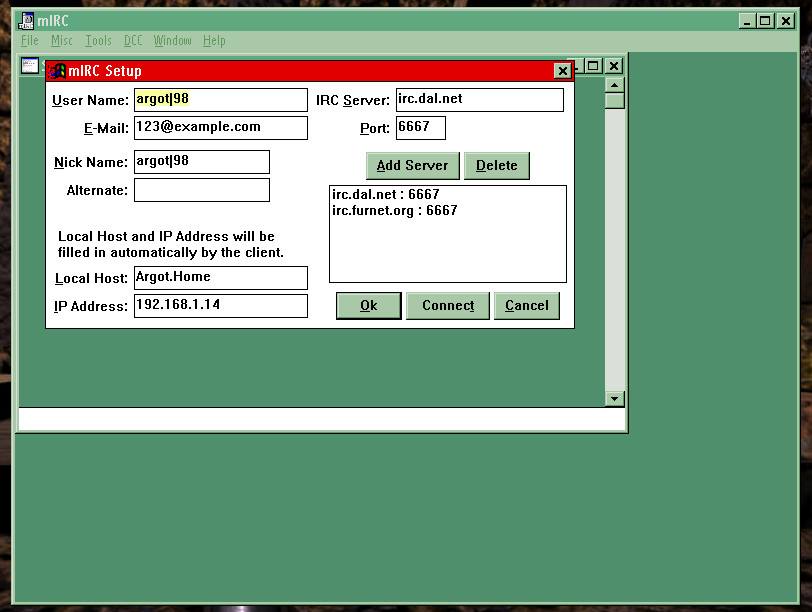
Task: Close the mIRC Setup dialog
Action: [562, 71]
